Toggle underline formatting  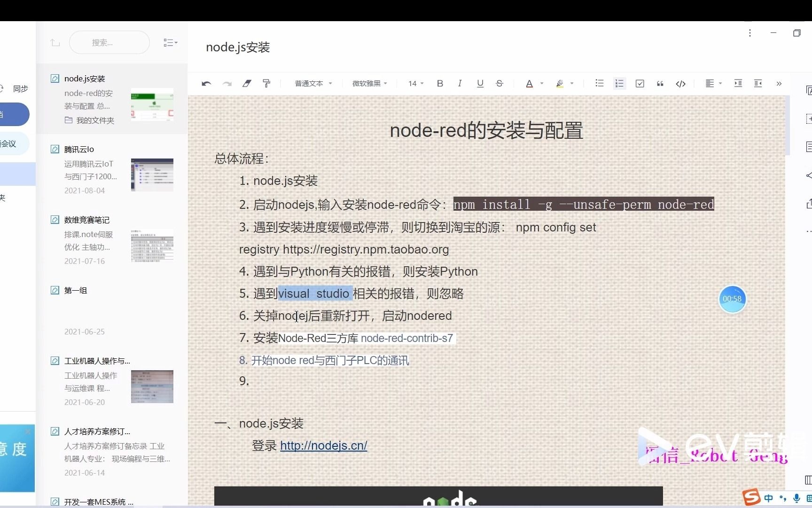pyautogui.click(x=480, y=83)
